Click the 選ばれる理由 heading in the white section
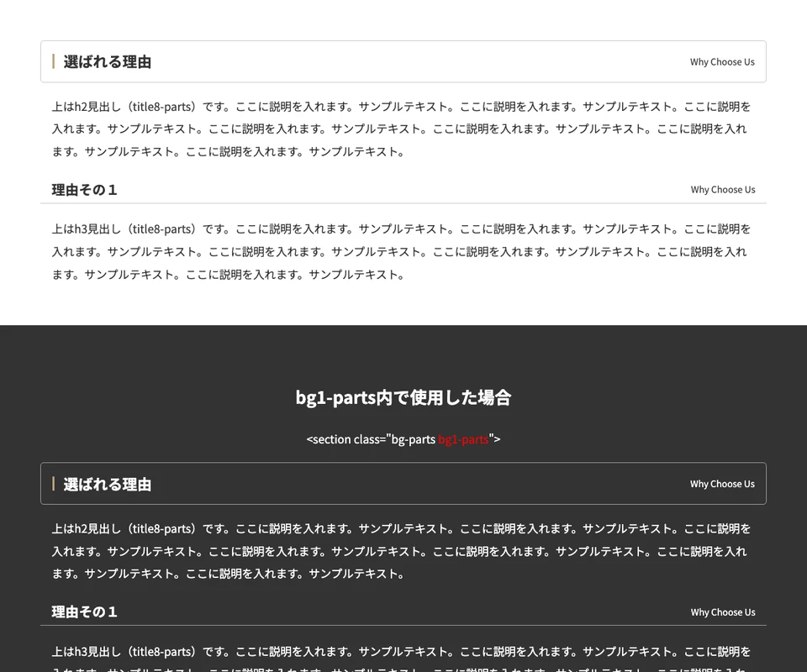Image resolution: width=807 pixels, height=672 pixels. pyautogui.click(x=108, y=62)
